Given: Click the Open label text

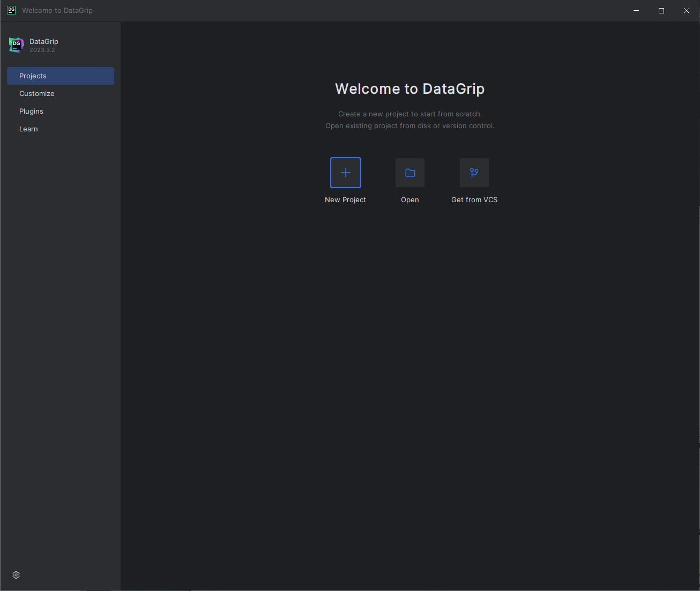Looking at the screenshot, I should coord(410,200).
